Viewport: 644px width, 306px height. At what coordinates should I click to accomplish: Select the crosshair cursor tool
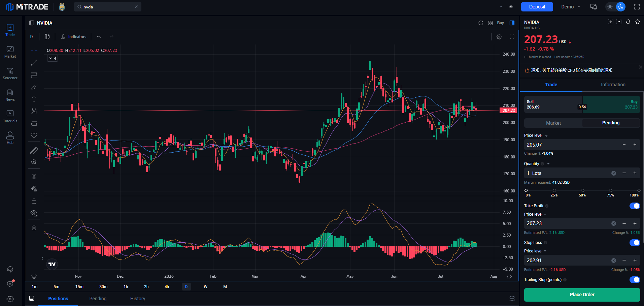coord(34,51)
